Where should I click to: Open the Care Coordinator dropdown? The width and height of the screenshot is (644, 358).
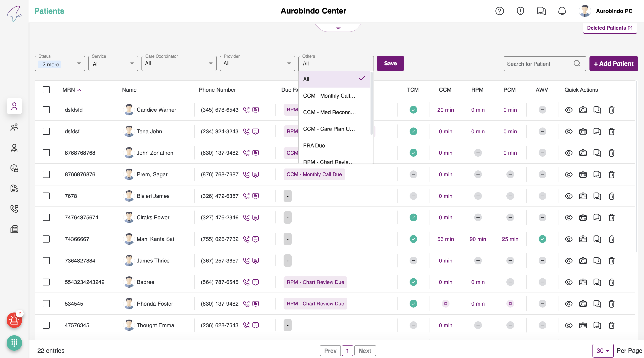point(211,64)
